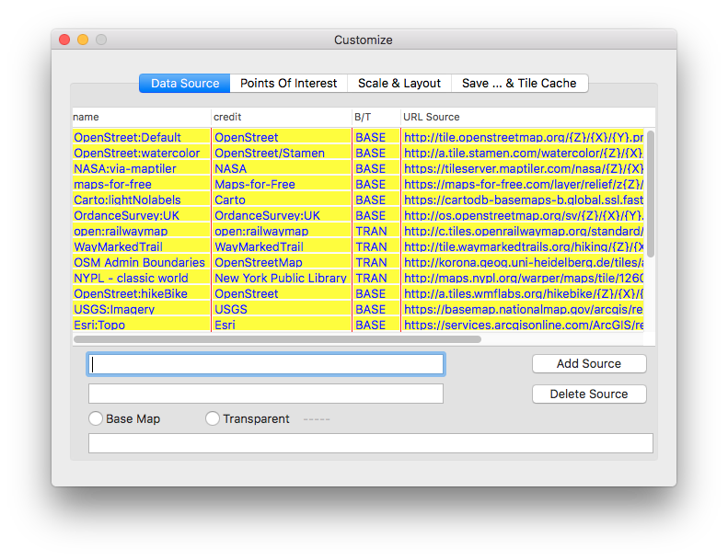The height and width of the screenshot is (560, 728).
Task: Select the OpenStreet:Default row
Action: point(358,137)
